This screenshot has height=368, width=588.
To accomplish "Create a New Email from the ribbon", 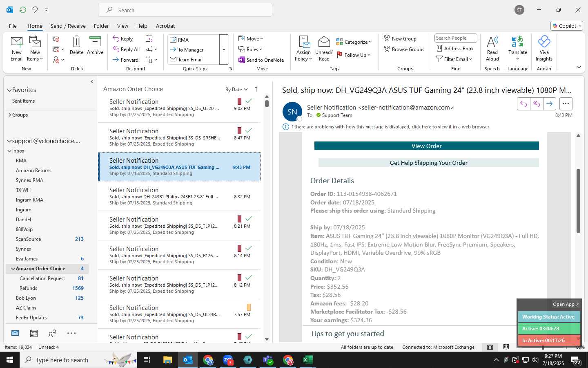I will click(16, 48).
